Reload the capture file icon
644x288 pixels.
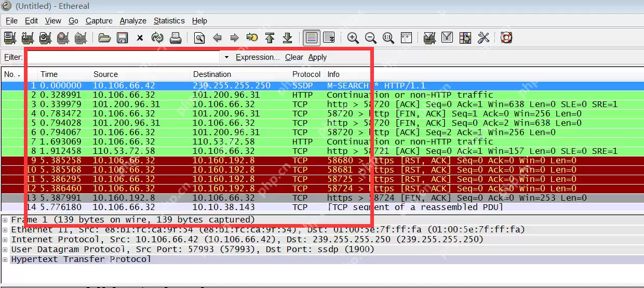[x=157, y=38]
